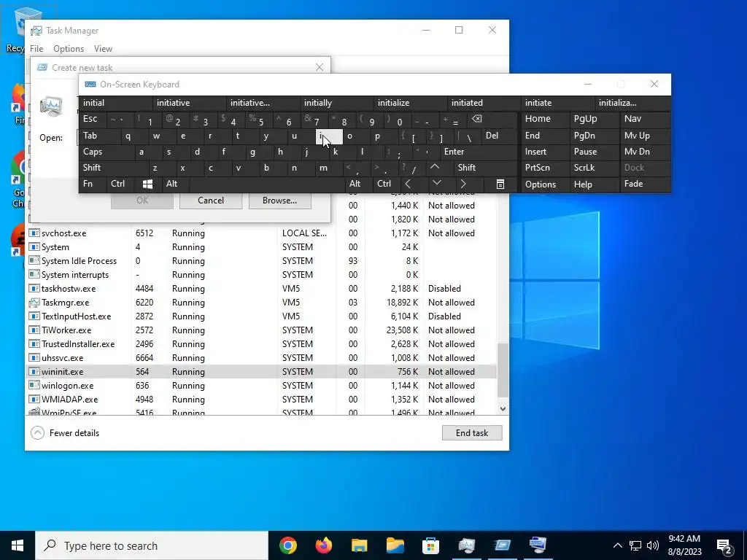Click the Help key on On-Screen Keyboard
747x560 pixels.
pos(594,184)
